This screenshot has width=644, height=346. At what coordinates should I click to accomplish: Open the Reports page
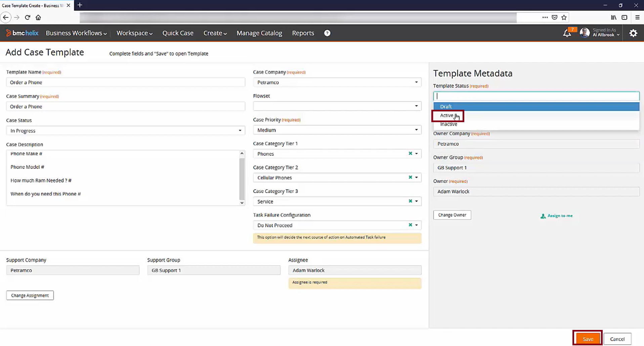coord(303,33)
